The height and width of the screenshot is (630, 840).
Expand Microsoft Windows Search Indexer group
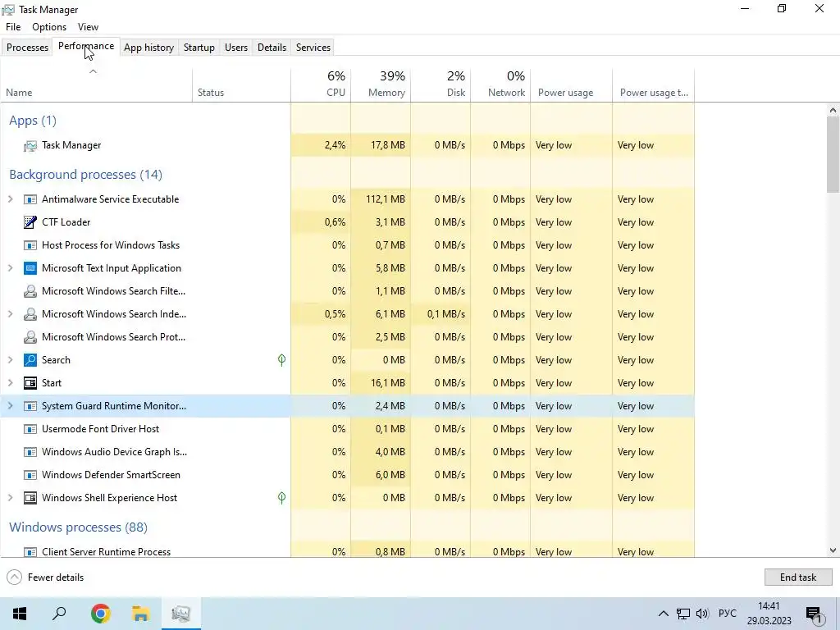[10, 314]
